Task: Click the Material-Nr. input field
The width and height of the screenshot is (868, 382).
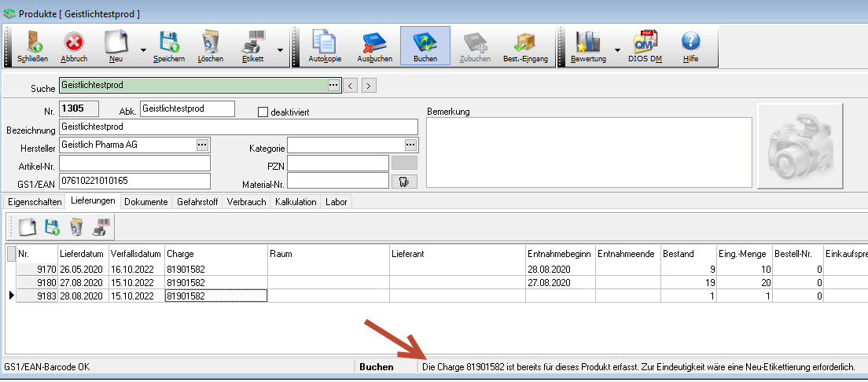Action: (x=337, y=181)
